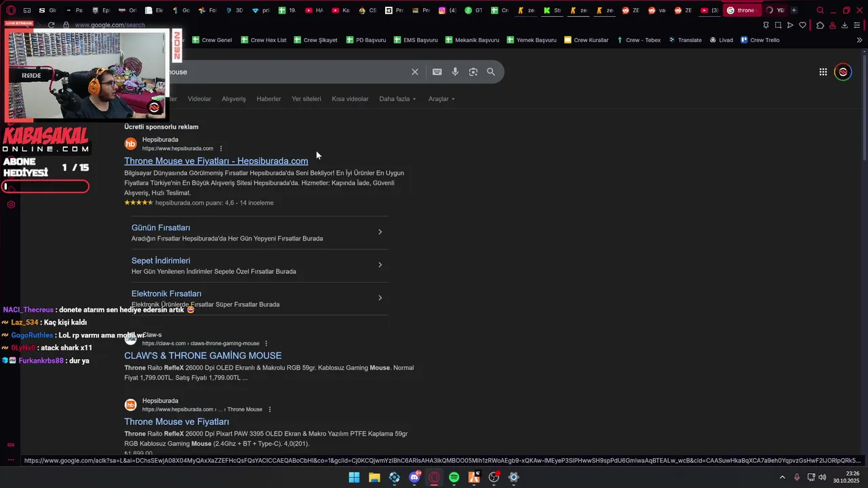The width and height of the screenshot is (868, 488).
Task: Expand the Araçlar dropdown
Action: pyautogui.click(x=441, y=99)
